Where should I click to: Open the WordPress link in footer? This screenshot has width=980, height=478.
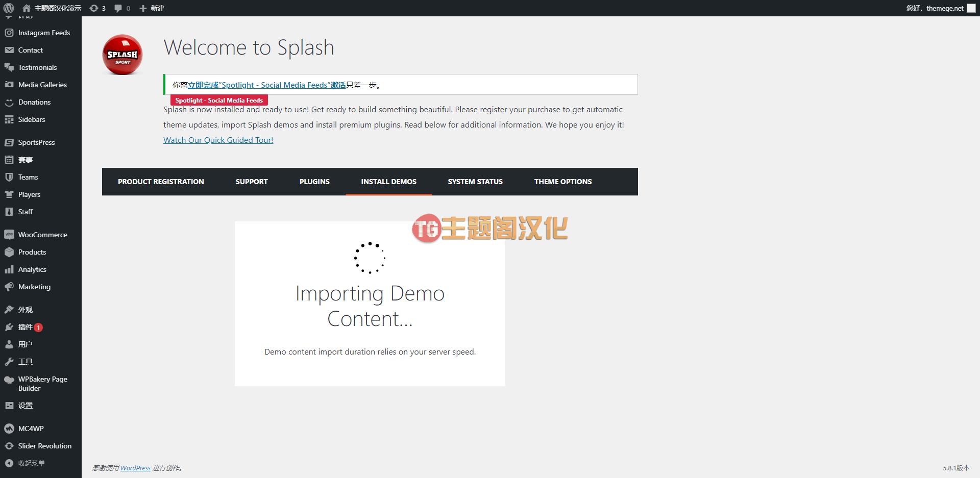(x=135, y=468)
